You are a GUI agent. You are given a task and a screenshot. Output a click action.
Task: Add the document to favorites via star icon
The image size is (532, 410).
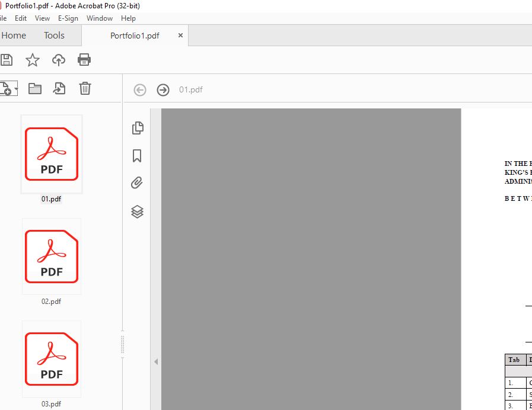33,59
